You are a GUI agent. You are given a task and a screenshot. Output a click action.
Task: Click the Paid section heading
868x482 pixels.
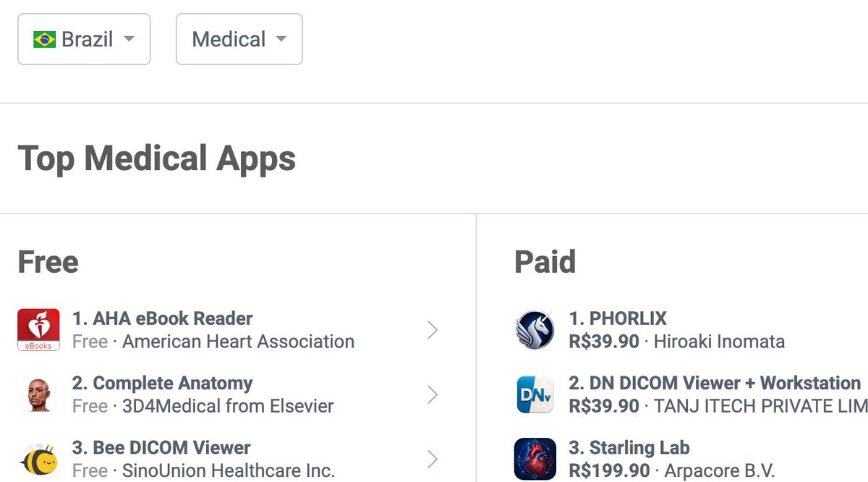(x=545, y=262)
